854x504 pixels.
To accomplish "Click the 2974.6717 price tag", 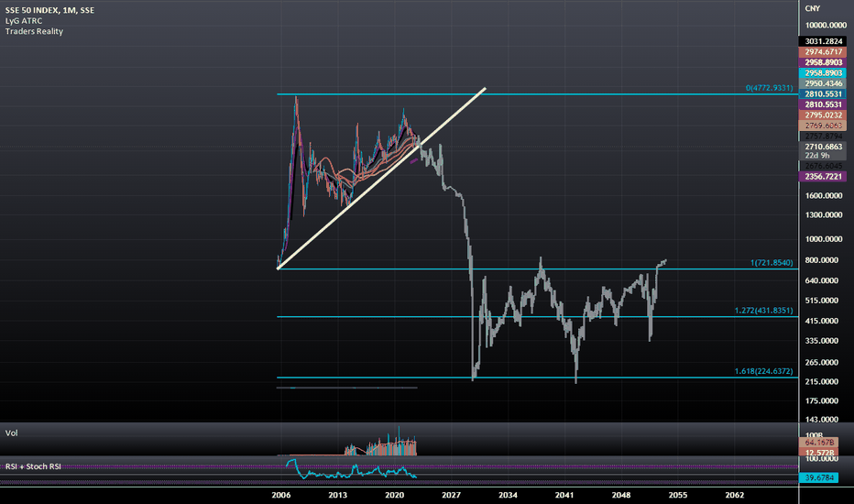I will [x=823, y=51].
